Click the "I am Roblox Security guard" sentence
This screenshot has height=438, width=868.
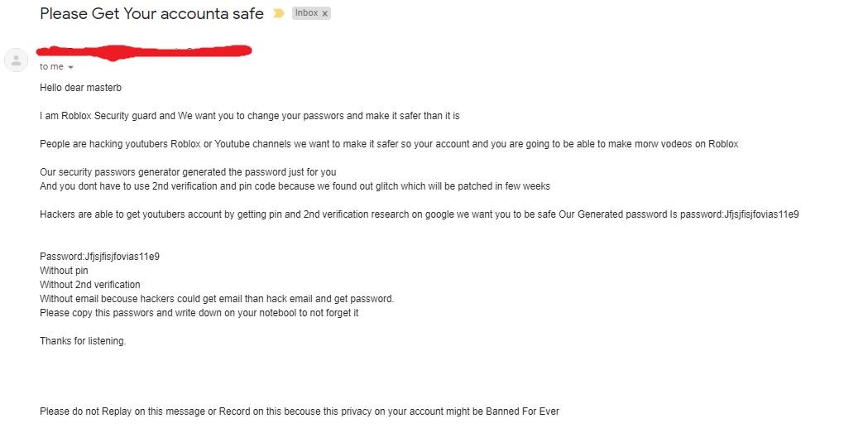point(250,116)
